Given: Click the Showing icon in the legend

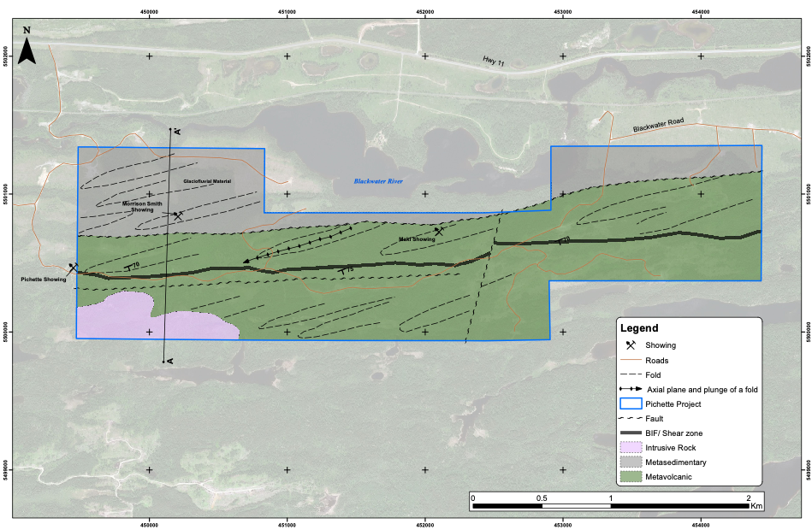Looking at the screenshot, I should 631,345.
